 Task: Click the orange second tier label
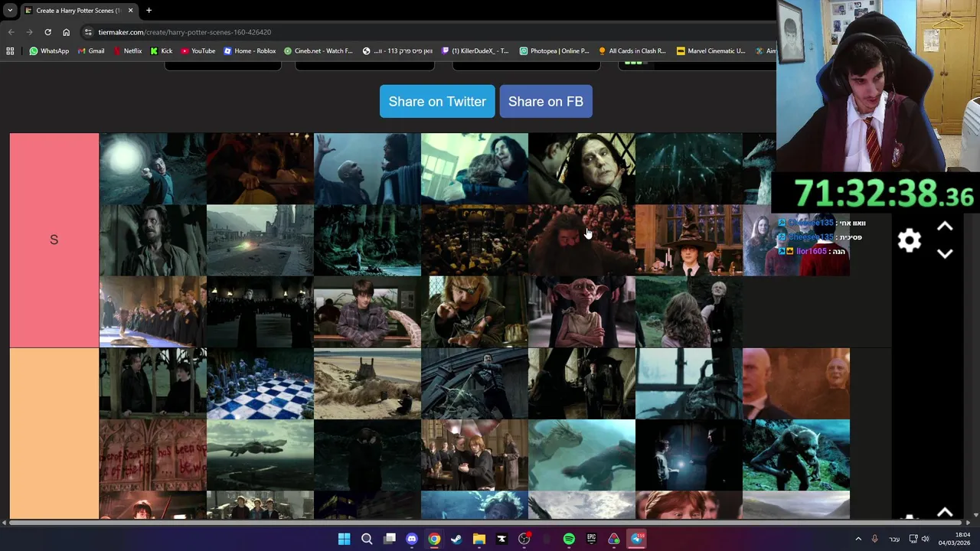(54, 434)
